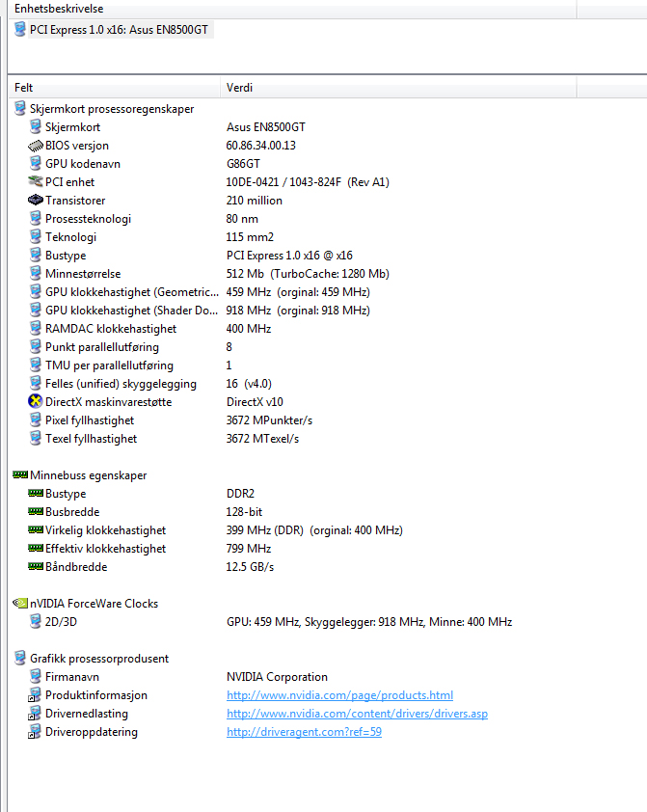Click the Effektiv klokkehastighet memory icon
The height and width of the screenshot is (812, 647).
36,548
